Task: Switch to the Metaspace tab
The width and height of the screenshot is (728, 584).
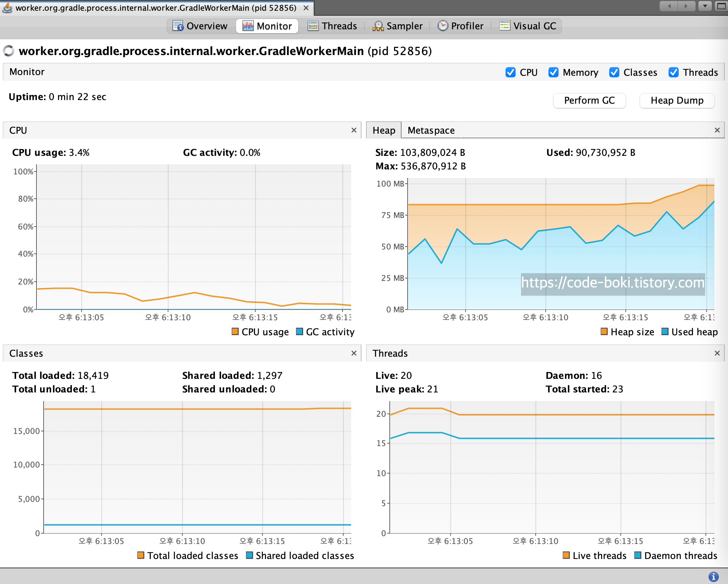Action: coord(431,130)
